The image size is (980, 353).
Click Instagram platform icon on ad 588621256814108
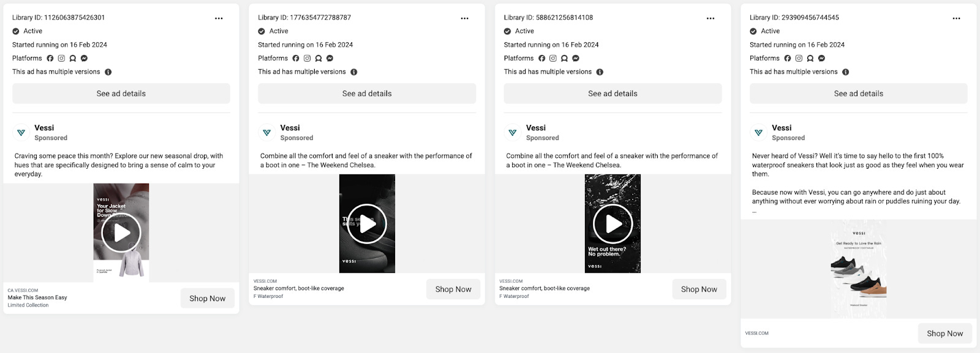pos(553,58)
